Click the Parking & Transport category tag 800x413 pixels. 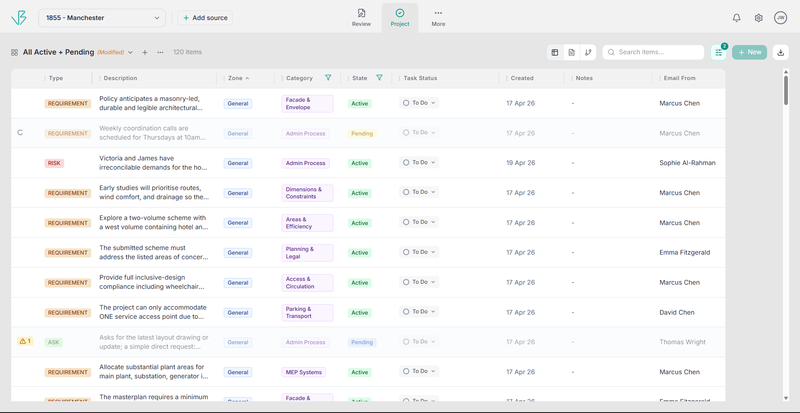(x=307, y=312)
